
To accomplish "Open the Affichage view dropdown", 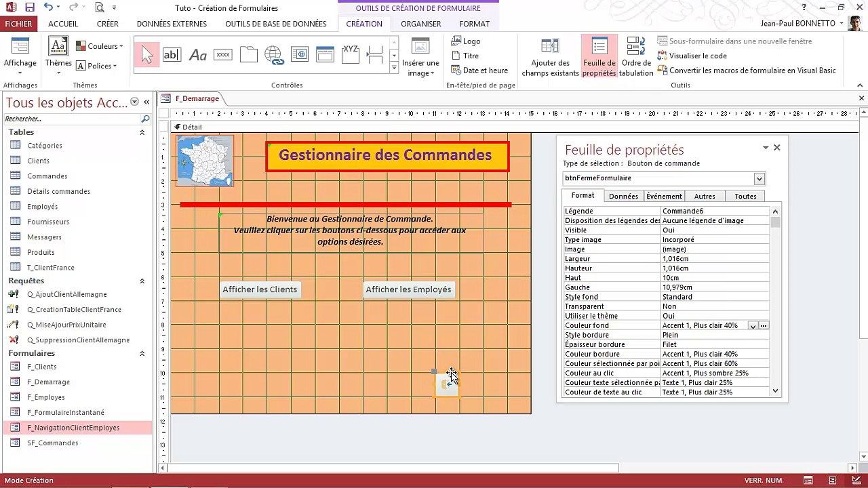I will point(20,72).
